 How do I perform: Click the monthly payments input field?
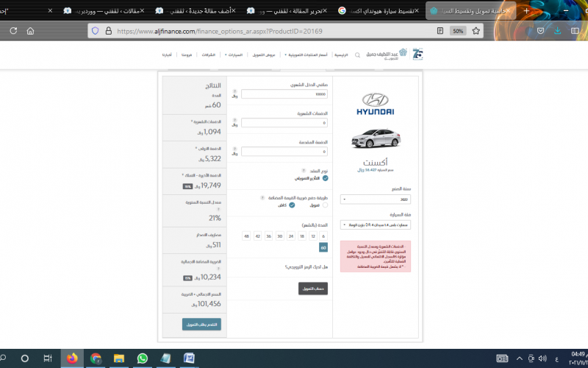coord(284,123)
